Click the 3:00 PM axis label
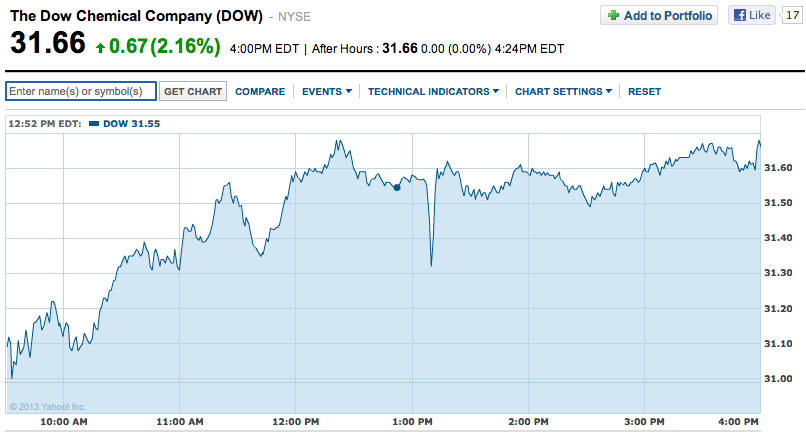806x432 pixels. point(645,422)
